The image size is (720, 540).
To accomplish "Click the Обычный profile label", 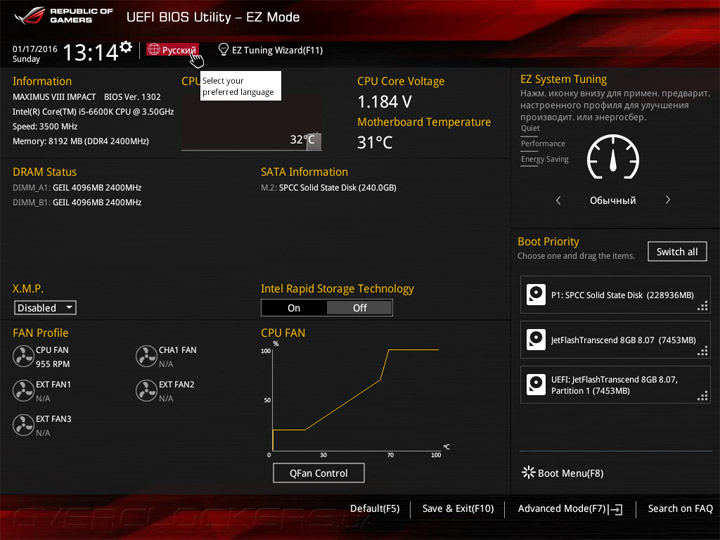I will tap(613, 200).
